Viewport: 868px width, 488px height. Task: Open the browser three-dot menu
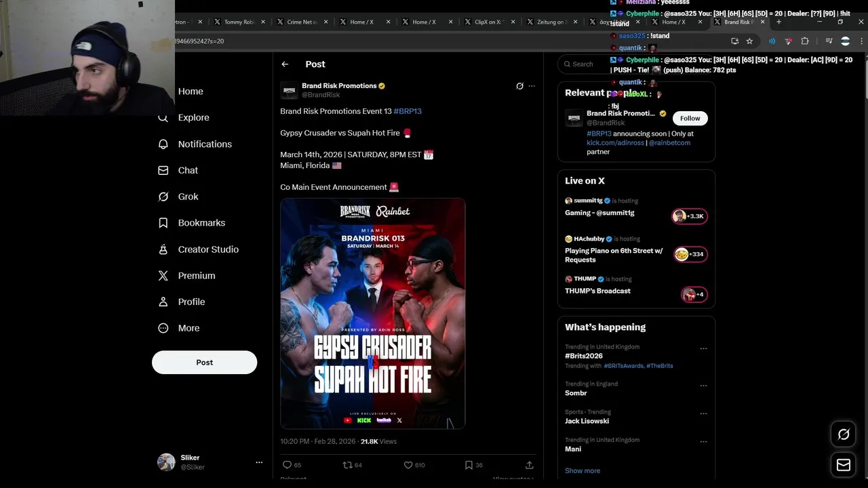861,41
